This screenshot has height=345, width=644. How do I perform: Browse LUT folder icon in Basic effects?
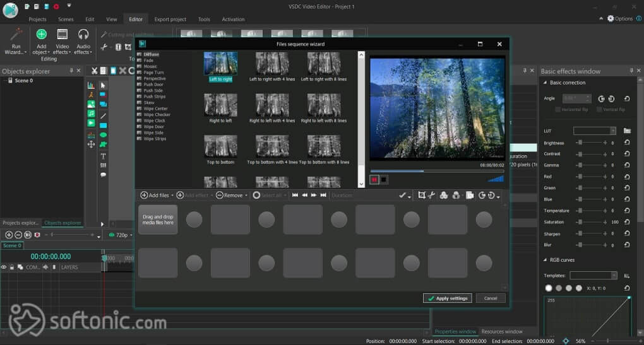[627, 131]
